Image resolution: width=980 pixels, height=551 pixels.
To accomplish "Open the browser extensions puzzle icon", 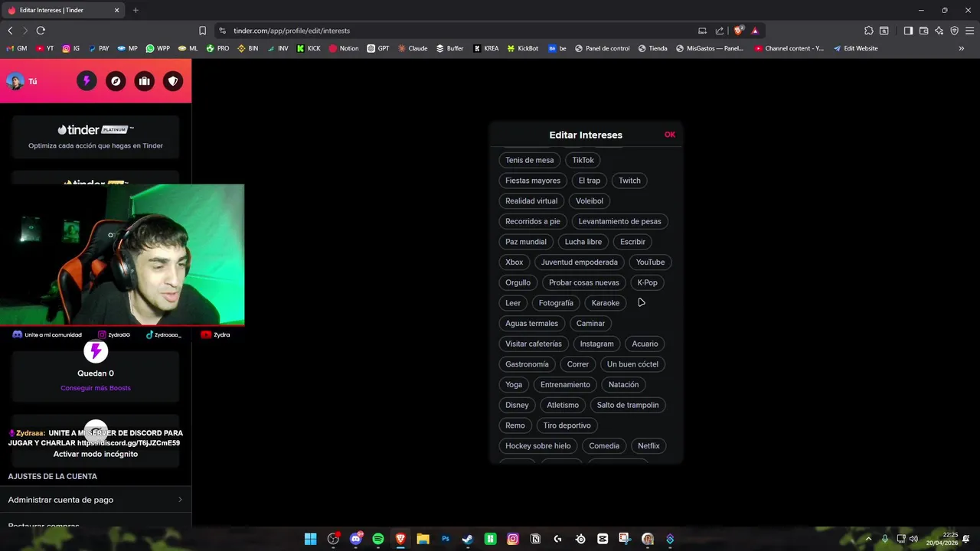I will (x=868, y=31).
